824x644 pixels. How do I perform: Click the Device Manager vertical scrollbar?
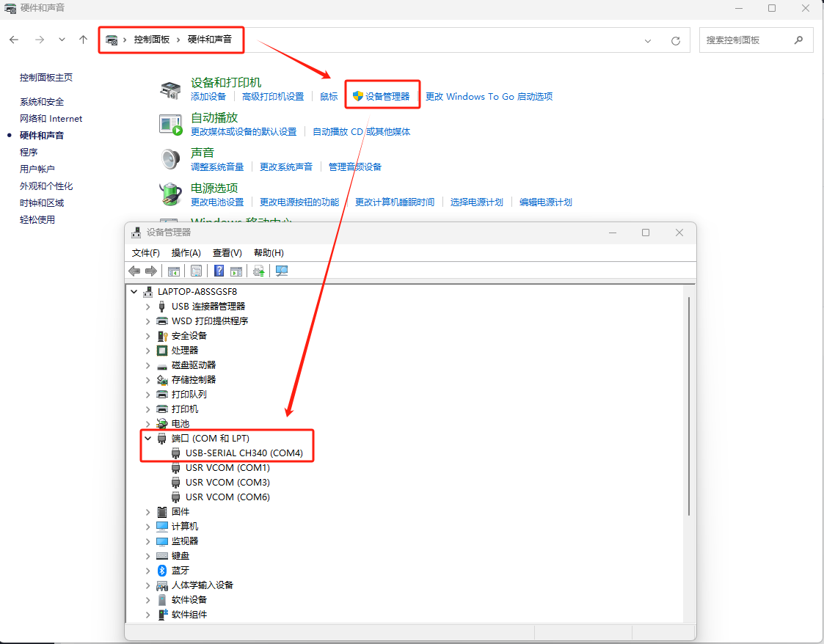688,403
